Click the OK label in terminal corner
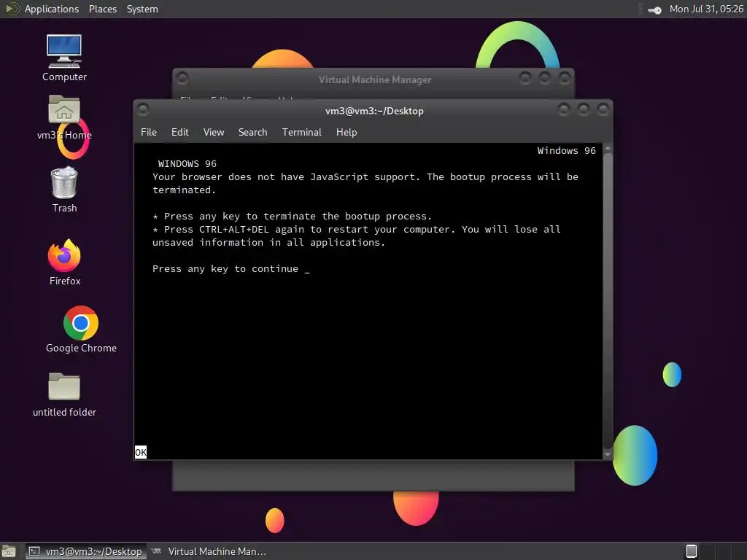This screenshot has height=560, width=747. click(141, 452)
